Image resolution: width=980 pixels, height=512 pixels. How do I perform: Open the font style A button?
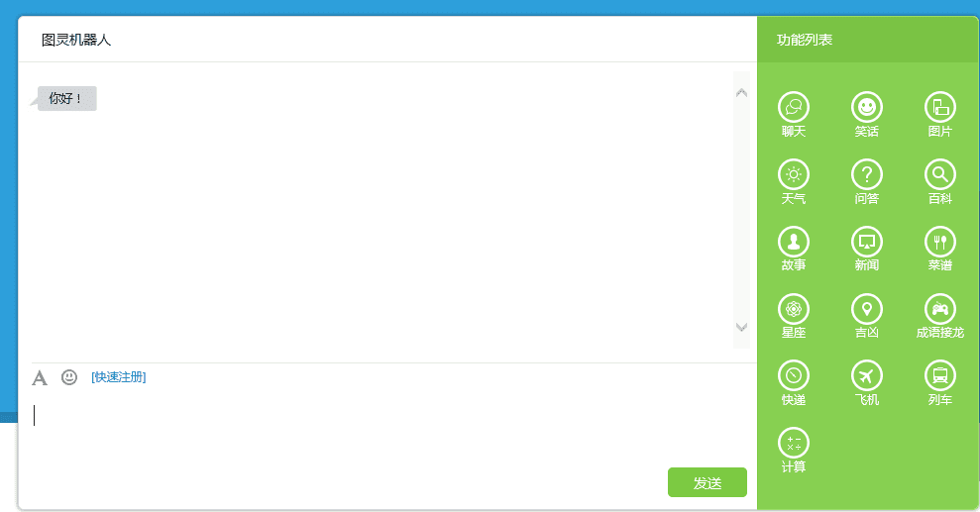pos(40,377)
